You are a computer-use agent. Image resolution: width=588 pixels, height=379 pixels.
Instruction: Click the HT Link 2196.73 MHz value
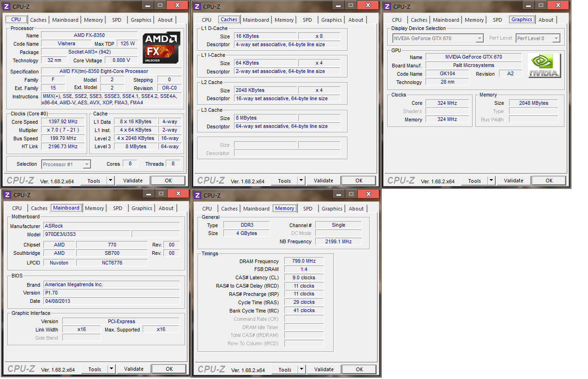click(63, 147)
